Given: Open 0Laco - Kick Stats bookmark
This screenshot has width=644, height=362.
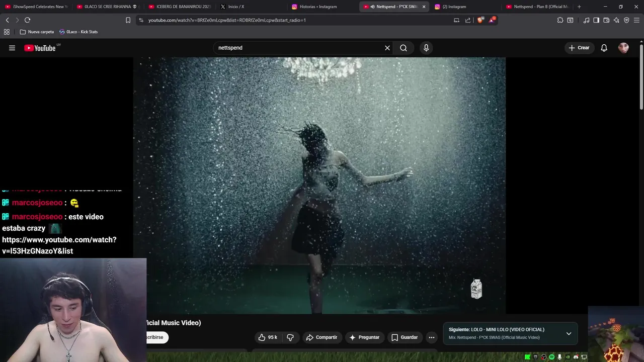Looking at the screenshot, I should pos(78,32).
